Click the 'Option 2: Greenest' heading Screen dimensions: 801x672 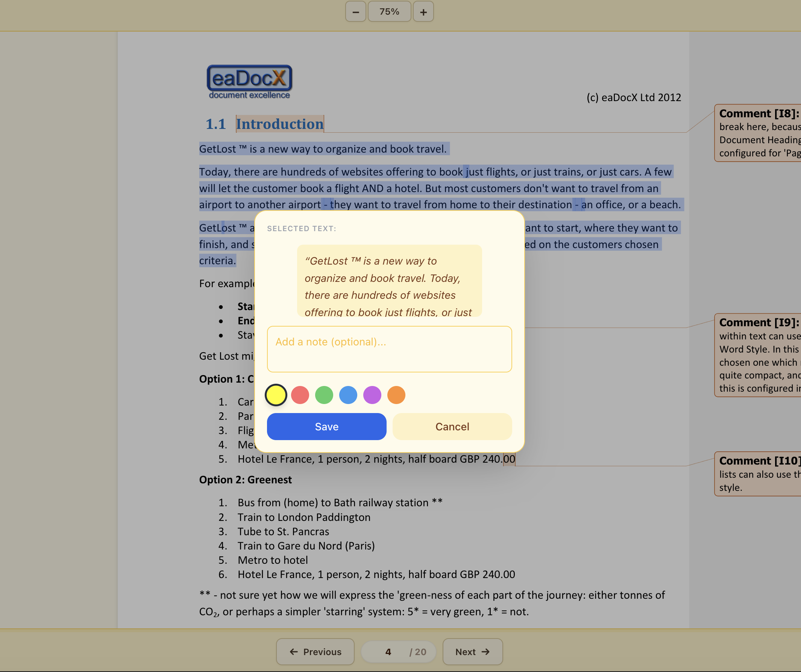[245, 480]
